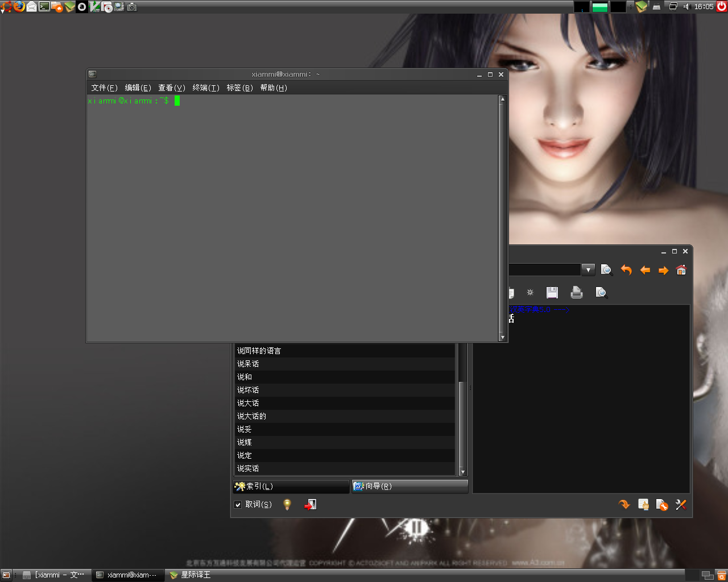Click the light bulb tip icon
728x582 pixels.
(287, 505)
